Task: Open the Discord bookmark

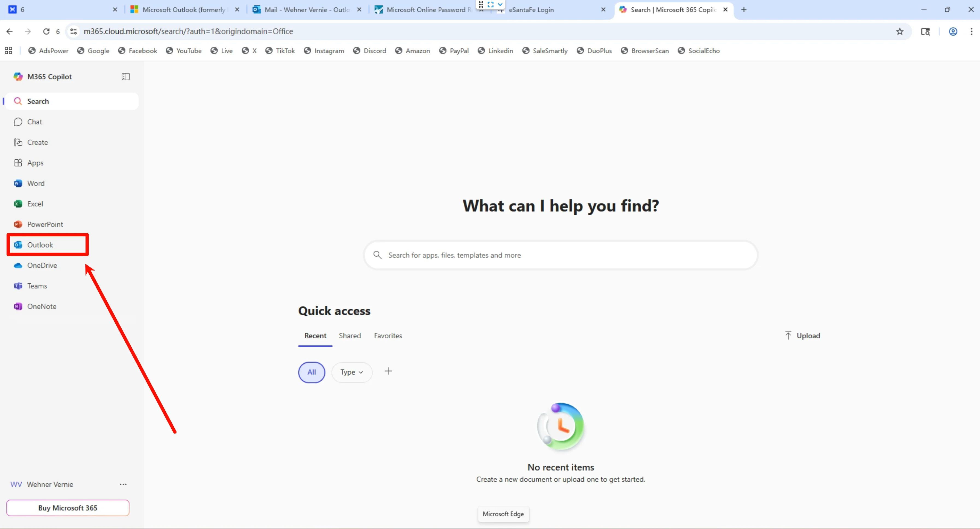Action: [x=369, y=51]
